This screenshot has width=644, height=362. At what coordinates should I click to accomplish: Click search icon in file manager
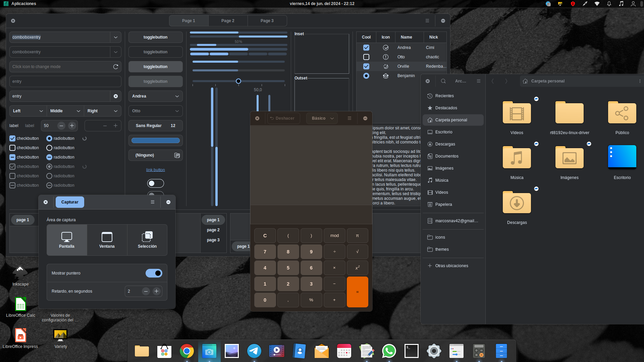pyautogui.click(x=443, y=81)
